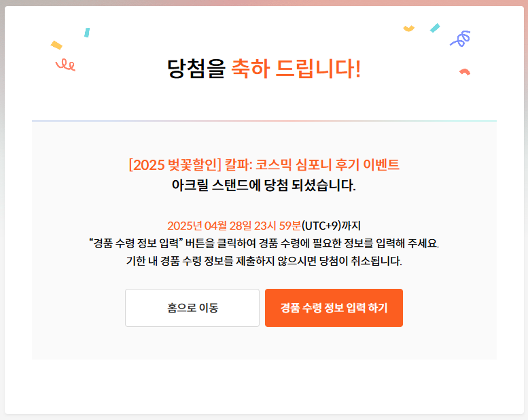This screenshot has height=420, width=528.
Task: Click empty gray panel area below the buttons
Action: pos(264,344)
